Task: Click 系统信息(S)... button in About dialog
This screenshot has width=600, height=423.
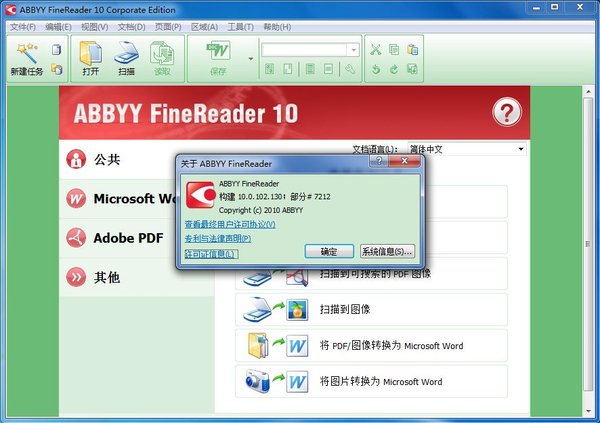Action: click(387, 252)
